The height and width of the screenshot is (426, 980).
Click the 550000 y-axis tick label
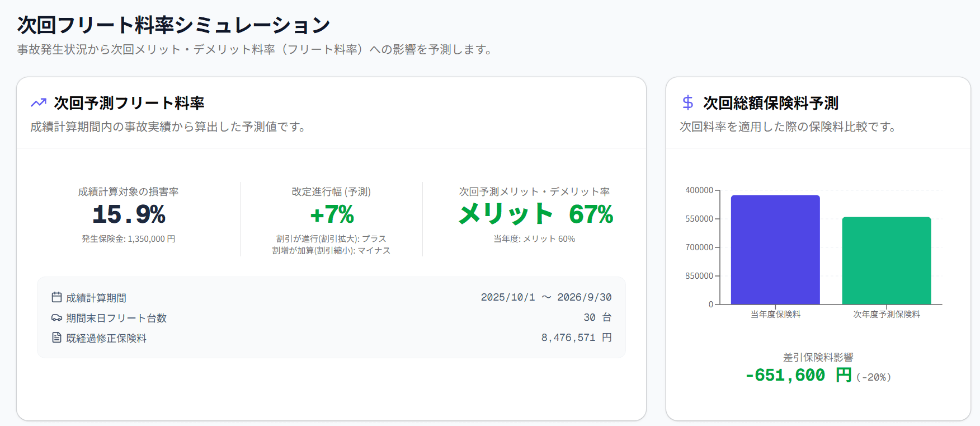tap(699, 219)
